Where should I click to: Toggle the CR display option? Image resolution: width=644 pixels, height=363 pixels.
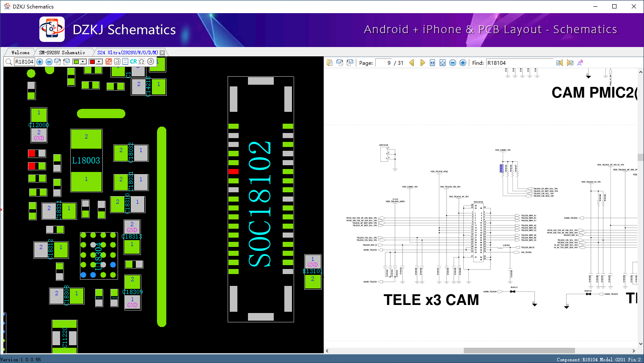[x=133, y=62]
